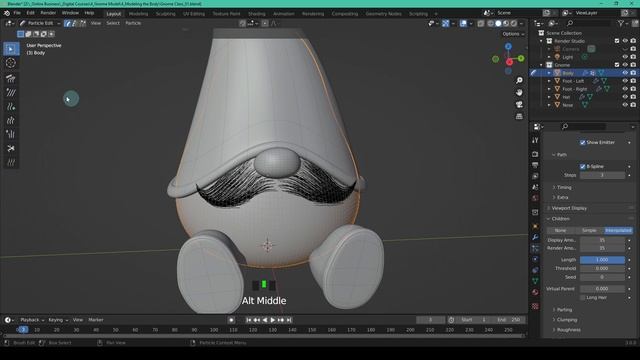Hide the Nose object in viewport
Image resolution: width=640 pixels, height=360 pixels.
(x=625, y=105)
